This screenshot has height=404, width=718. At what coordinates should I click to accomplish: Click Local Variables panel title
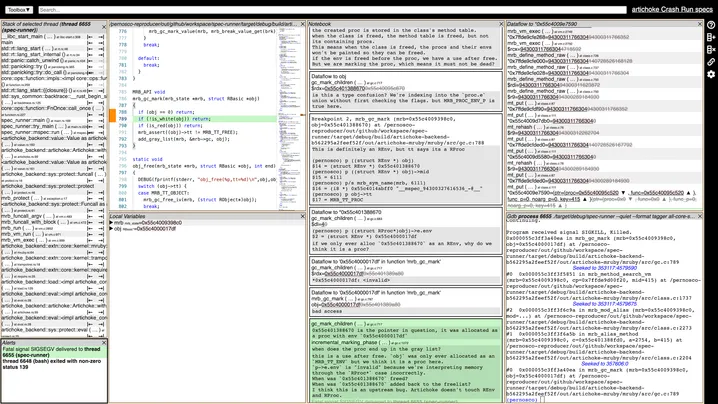pos(127,216)
